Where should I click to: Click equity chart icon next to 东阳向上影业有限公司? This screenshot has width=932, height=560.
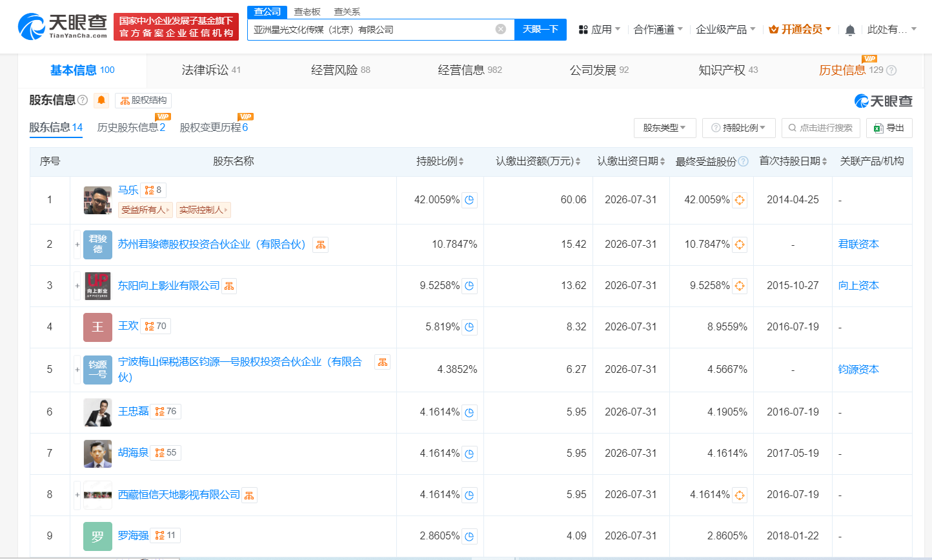click(229, 286)
